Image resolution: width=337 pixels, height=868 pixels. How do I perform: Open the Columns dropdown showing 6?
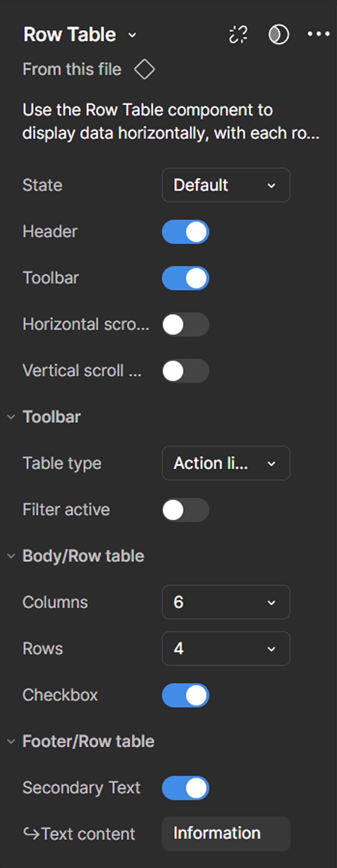(x=226, y=602)
